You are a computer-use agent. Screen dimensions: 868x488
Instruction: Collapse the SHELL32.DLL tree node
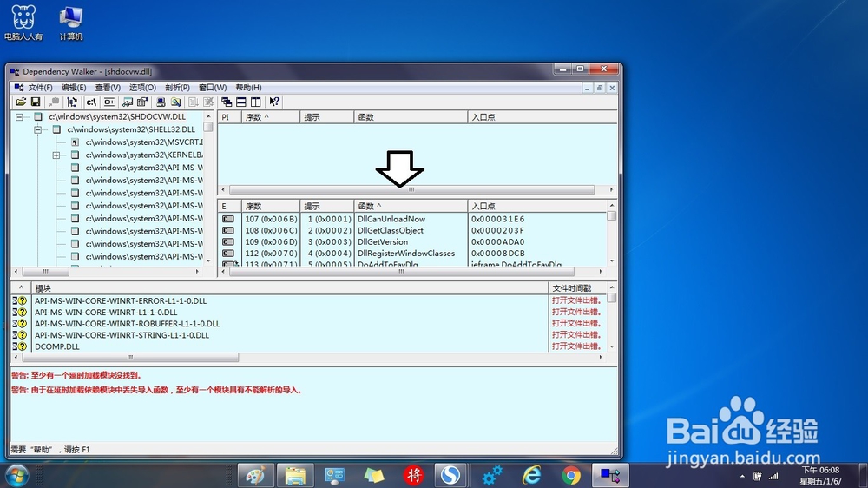(x=37, y=129)
